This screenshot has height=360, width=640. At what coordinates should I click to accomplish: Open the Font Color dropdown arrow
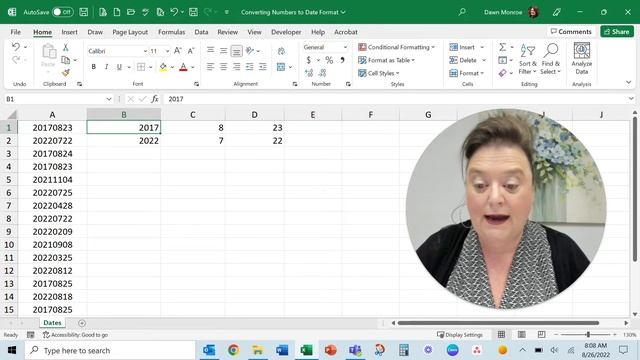point(193,67)
